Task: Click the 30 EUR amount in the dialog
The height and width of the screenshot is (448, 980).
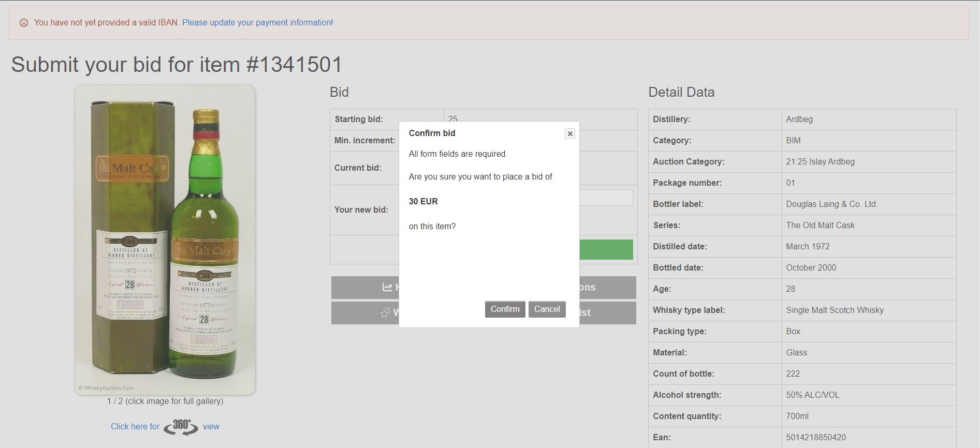Action: pyautogui.click(x=423, y=202)
